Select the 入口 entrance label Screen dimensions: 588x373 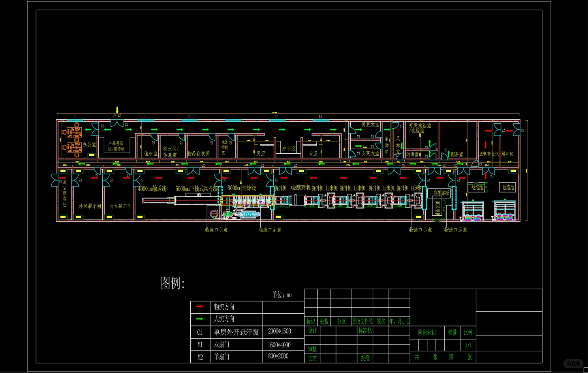pyautogui.click(x=117, y=115)
